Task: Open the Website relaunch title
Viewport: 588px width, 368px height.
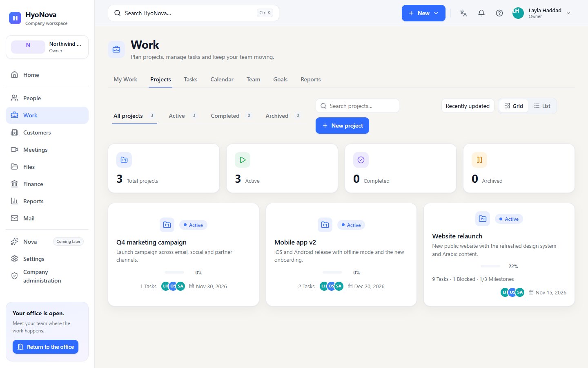Action: (x=457, y=236)
